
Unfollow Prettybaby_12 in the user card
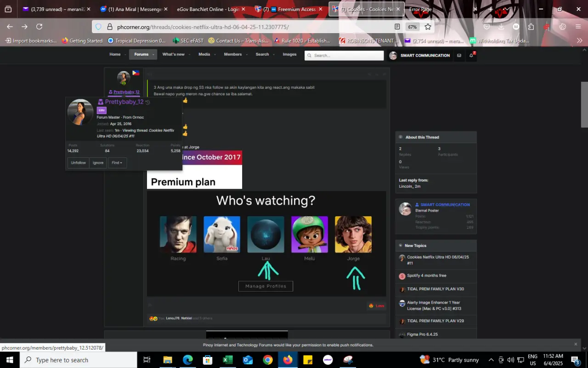pyautogui.click(x=78, y=163)
